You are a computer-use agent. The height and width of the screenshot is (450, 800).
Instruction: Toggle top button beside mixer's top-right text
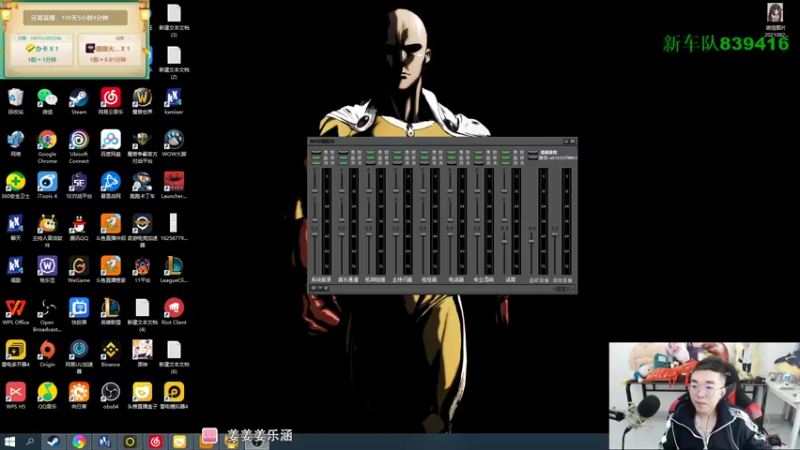(533, 153)
